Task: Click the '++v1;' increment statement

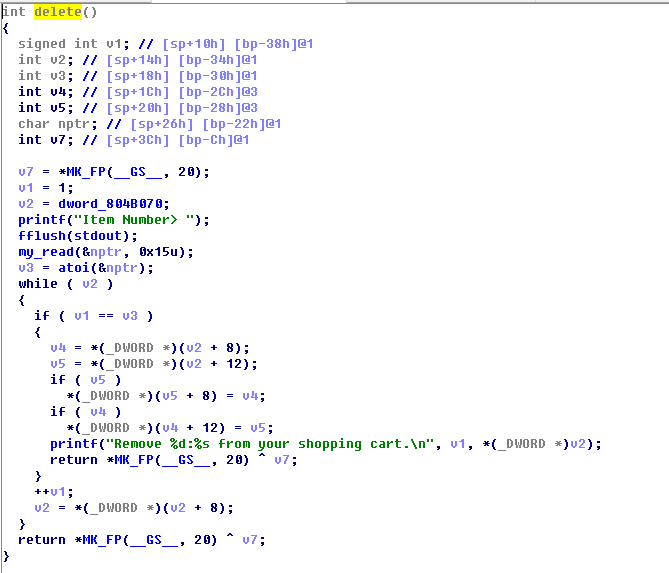Action: [x=54, y=492]
